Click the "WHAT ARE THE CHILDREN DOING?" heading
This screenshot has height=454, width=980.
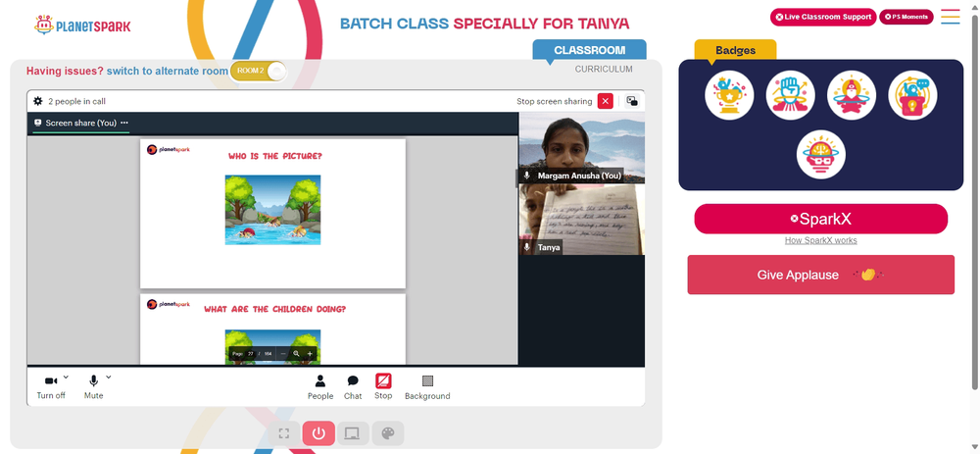275,309
